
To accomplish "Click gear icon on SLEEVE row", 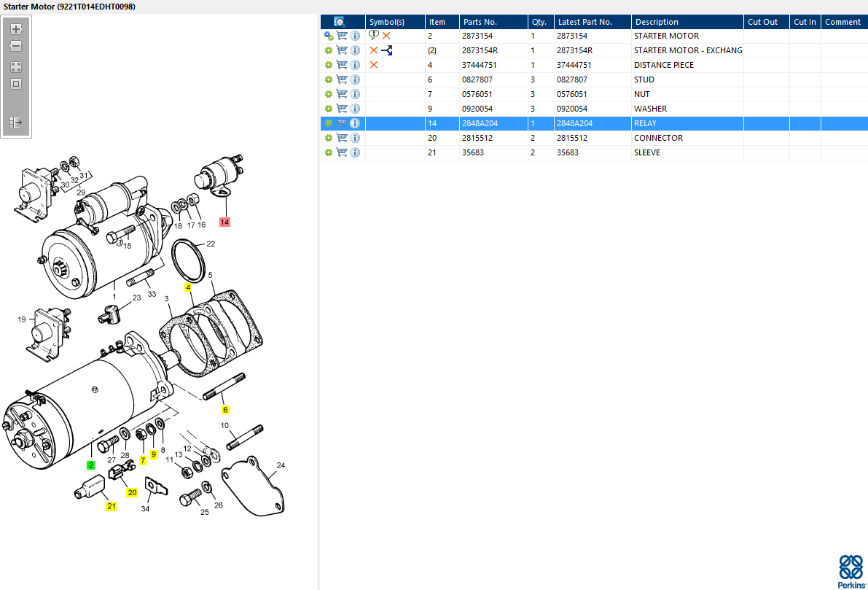I will 329,152.
